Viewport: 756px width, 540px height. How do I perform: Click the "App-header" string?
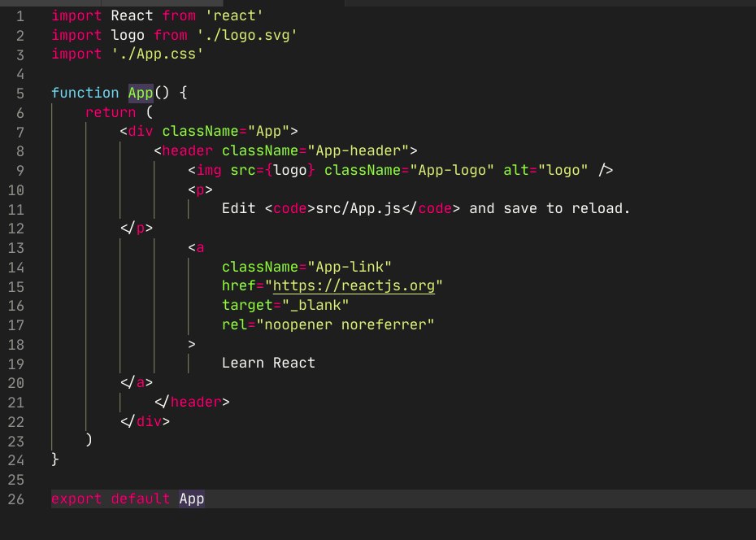pos(358,150)
